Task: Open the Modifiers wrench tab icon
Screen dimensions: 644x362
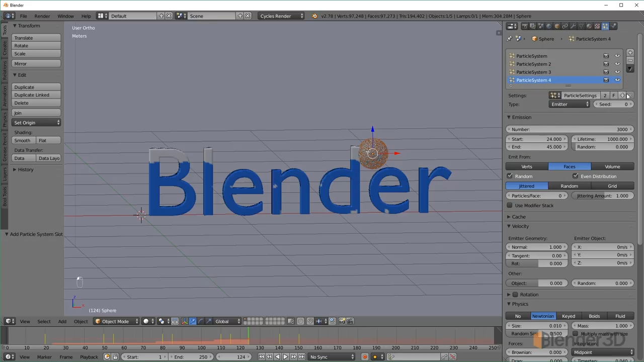Action: tap(573, 26)
